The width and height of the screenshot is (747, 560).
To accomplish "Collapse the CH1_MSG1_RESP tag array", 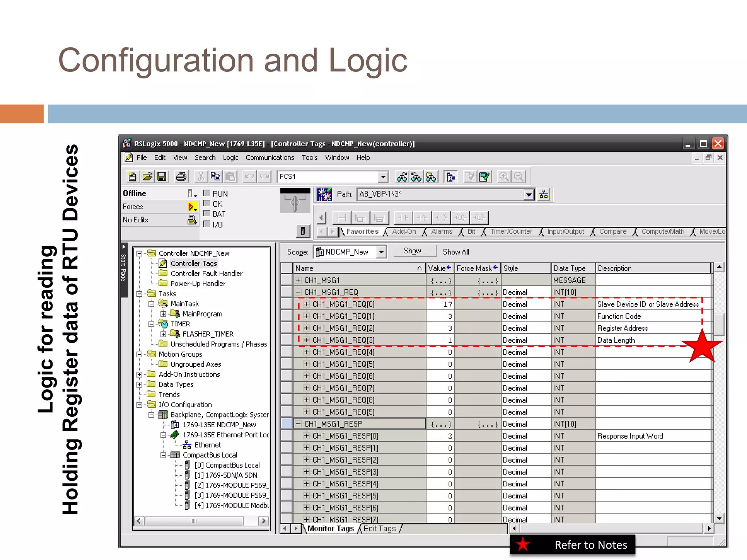I will click(x=298, y=424).
